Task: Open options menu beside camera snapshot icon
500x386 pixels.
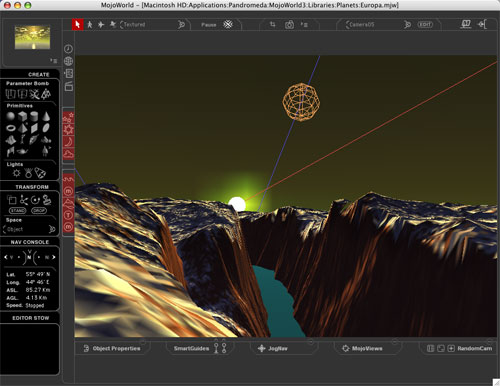Action: point(304,24)
